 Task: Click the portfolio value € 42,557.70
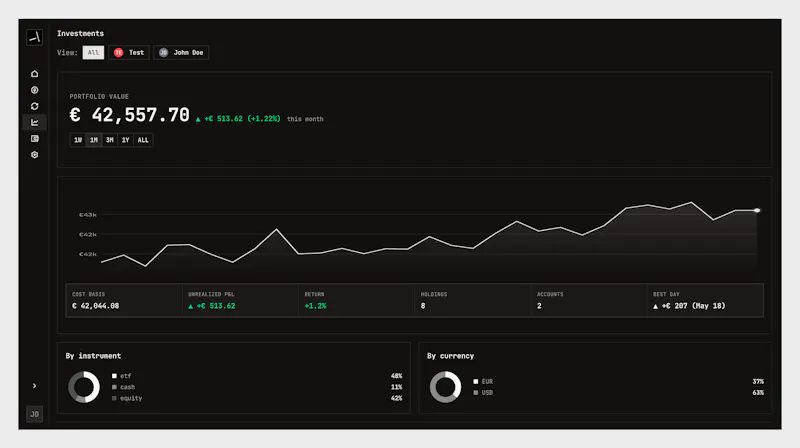tap(130, 115)
